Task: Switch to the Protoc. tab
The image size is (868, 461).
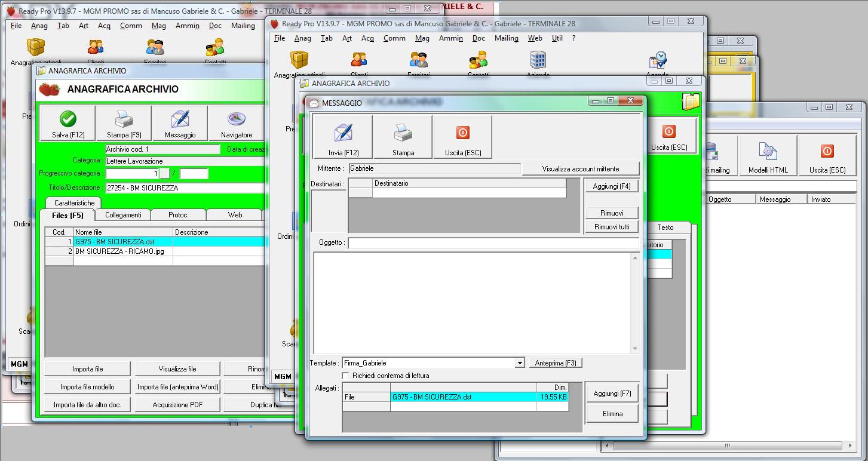Action: 178,215
